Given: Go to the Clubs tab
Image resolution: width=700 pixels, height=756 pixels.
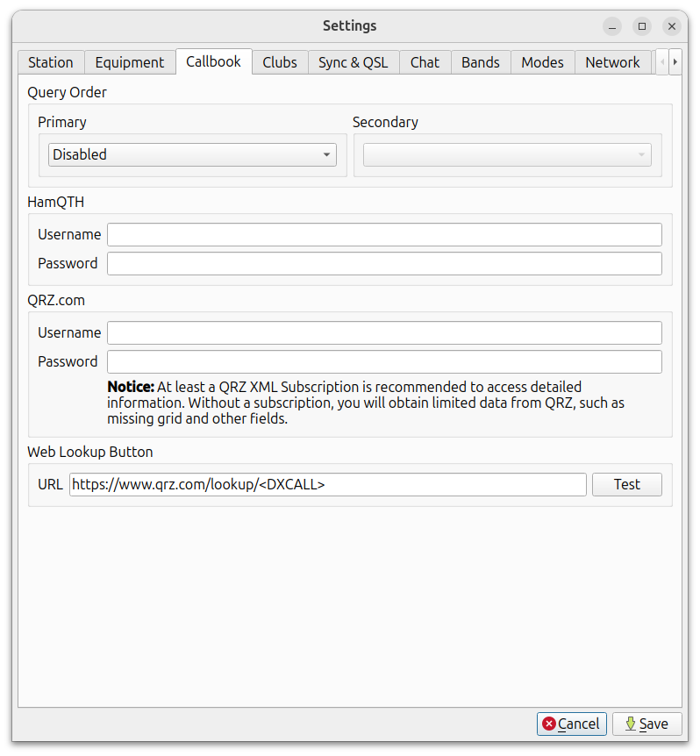Looking at the screenshot, I should (x=280, y=62).
